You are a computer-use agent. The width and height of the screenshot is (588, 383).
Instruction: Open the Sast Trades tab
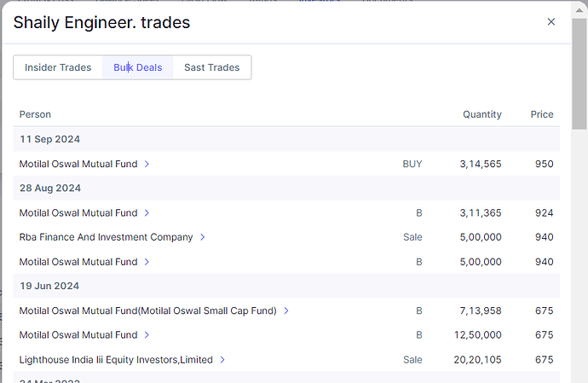click(211, 67)
